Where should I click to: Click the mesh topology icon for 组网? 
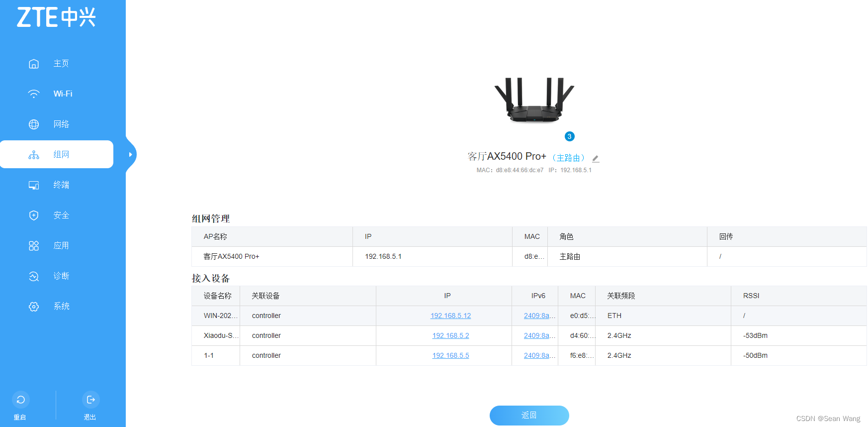pyautogui.click(x=34, y=155)
